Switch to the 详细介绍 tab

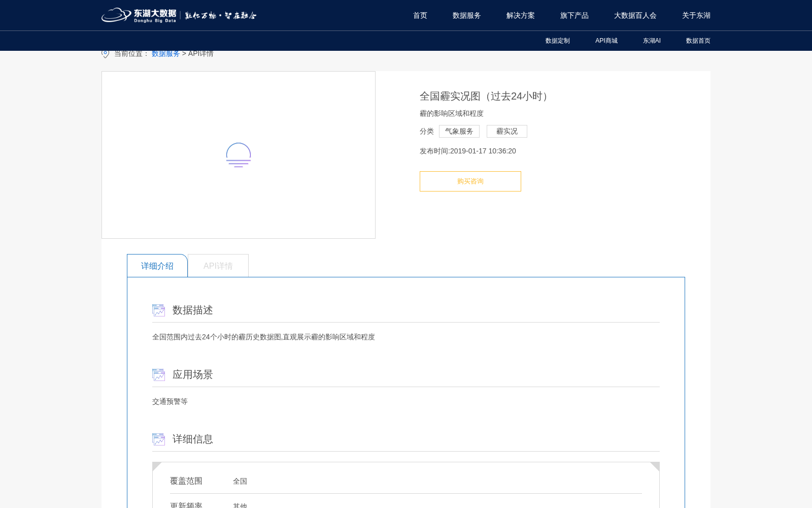tap(157, 266)
